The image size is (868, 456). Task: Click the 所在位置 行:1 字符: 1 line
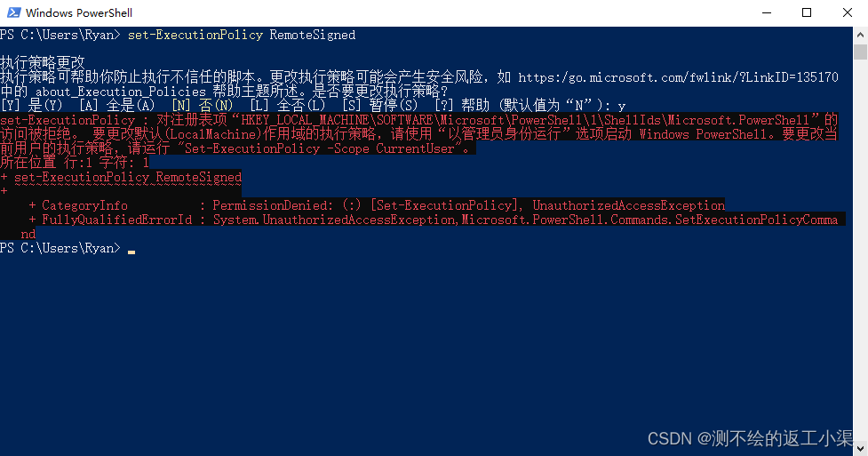[75, 163]
